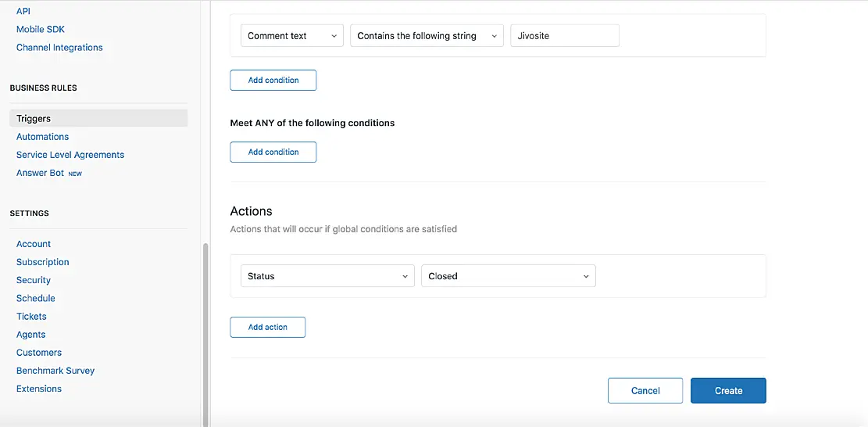Add condition under Meet ANY conditions
Viewport: 868px width, 427px height.
[x=273, y=152]
